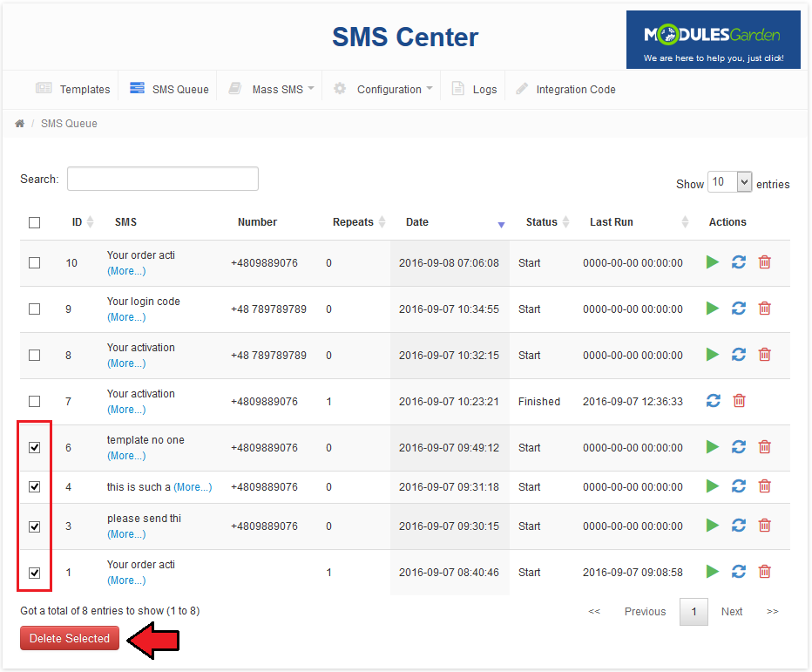Screen dimensions: 812x672
Task: Run SMS with ID 9 now
Action: click(712, 309)
